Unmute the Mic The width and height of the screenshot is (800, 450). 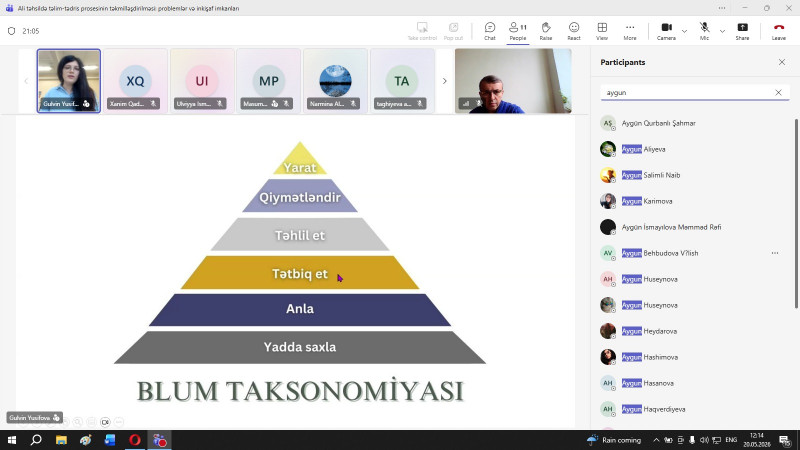click(704, 31)
